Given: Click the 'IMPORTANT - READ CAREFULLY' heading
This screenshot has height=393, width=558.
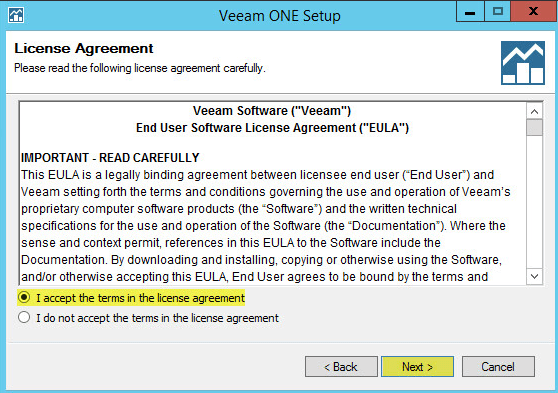Looking at the screenshot, I should tap(110, 158).
